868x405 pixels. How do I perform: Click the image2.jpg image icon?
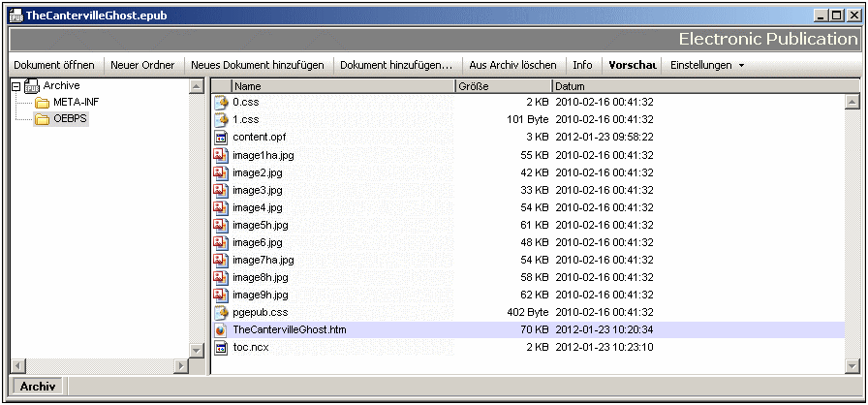[x=222, y=172]
